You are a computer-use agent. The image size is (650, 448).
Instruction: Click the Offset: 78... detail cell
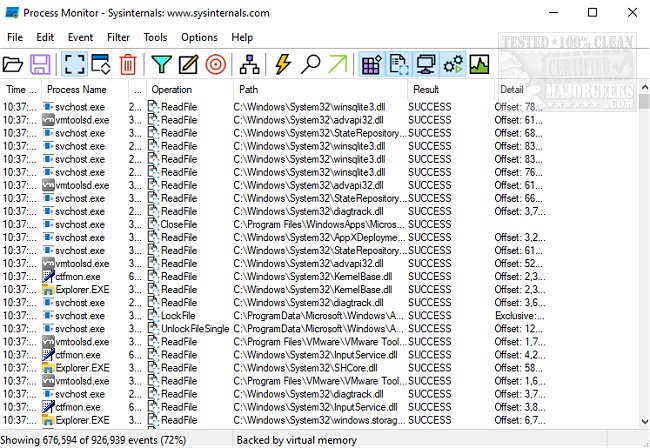pyautogui.click(x=519, y=107)
